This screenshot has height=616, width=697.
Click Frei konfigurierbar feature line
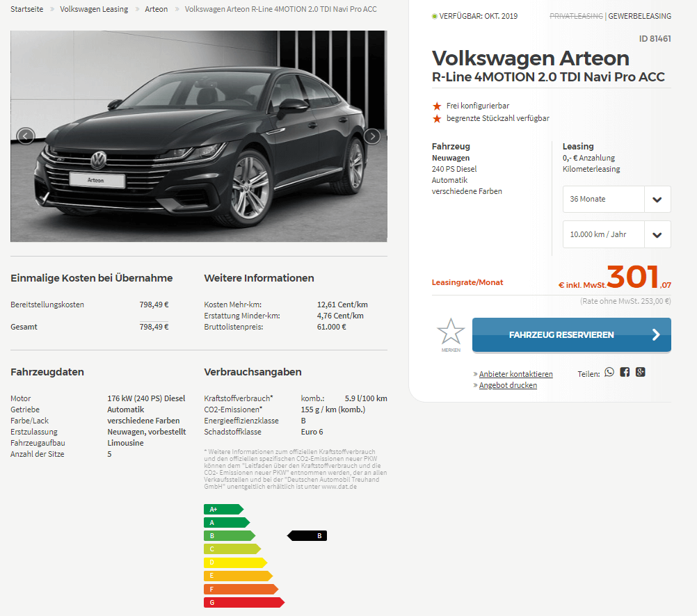[x=478, y=106]
